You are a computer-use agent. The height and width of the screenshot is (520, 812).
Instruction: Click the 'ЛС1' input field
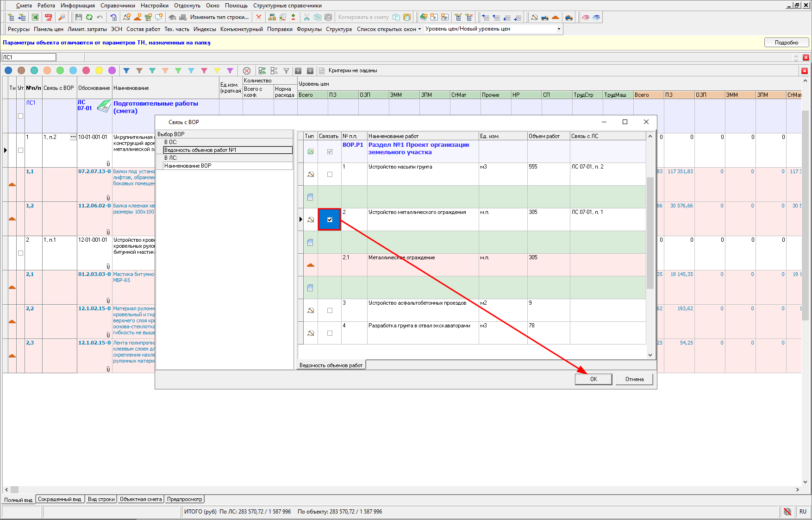(x=29, y=57)
